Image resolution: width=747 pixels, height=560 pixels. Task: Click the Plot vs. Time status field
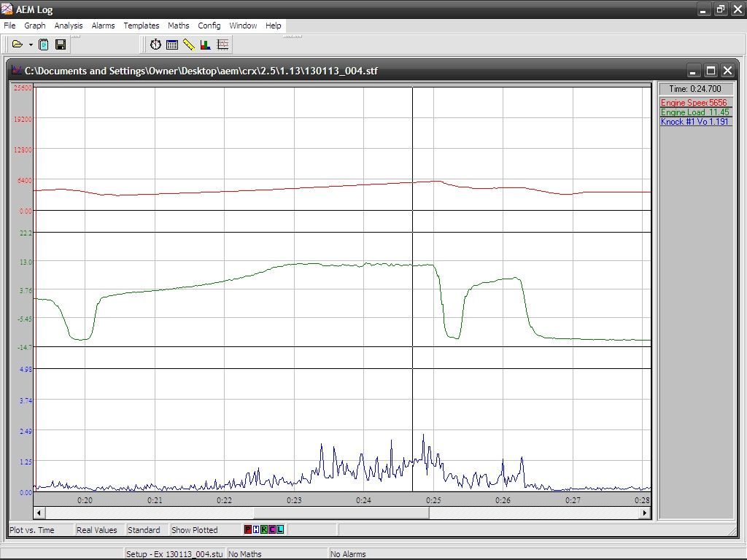tap(41, 530)
